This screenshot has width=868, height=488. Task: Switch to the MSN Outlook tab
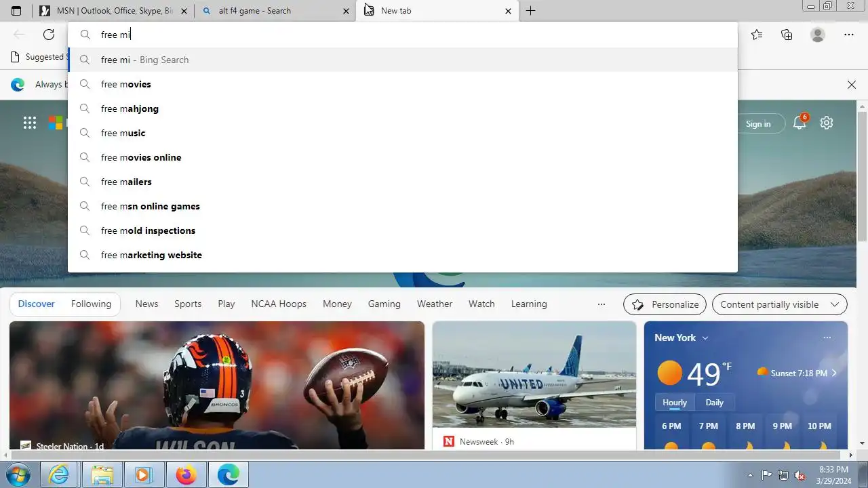click(113, 11)
